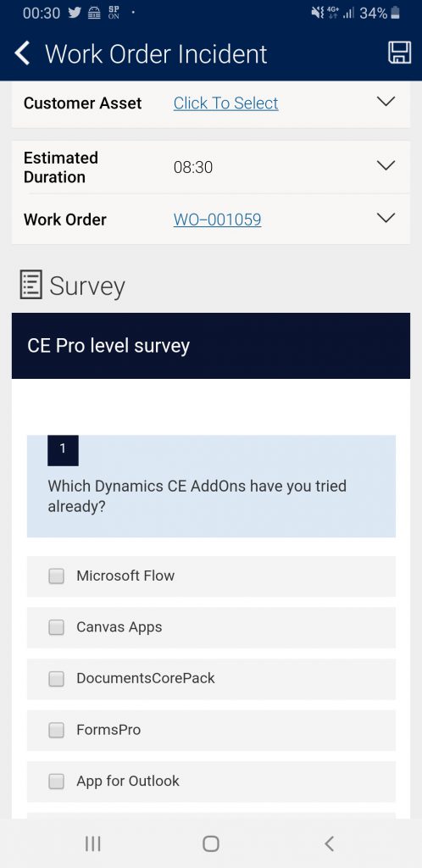
Task: Tap the back arrow in header
Action: click(x=22, y=53)
